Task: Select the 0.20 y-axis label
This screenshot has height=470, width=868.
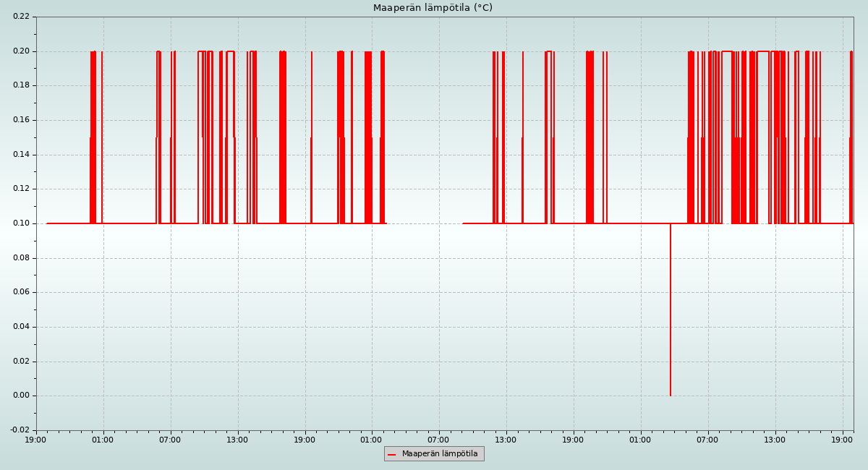Action: (21, 51)
